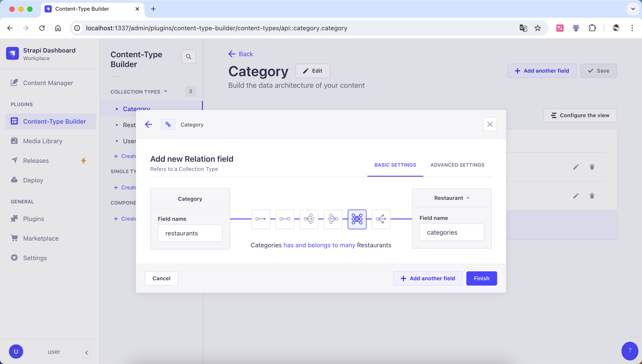This screenshot has width=642, height=364.
Task: Select the one-way relation icon
Action: click(261, 219)
